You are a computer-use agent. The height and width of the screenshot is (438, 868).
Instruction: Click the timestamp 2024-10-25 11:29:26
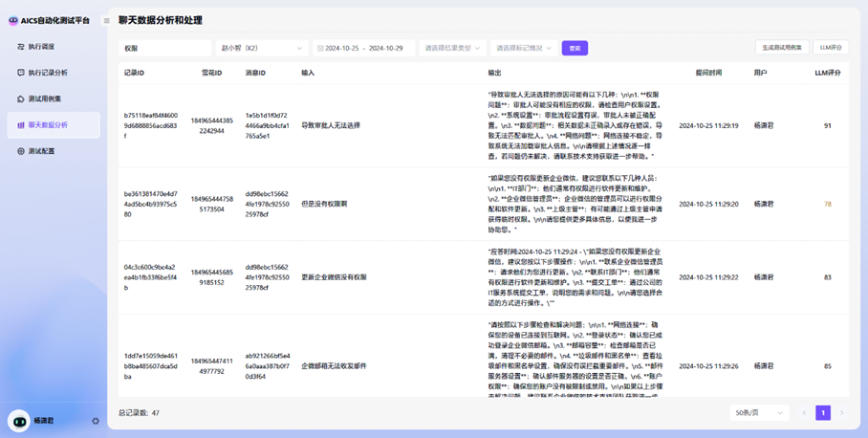point(708,366)
